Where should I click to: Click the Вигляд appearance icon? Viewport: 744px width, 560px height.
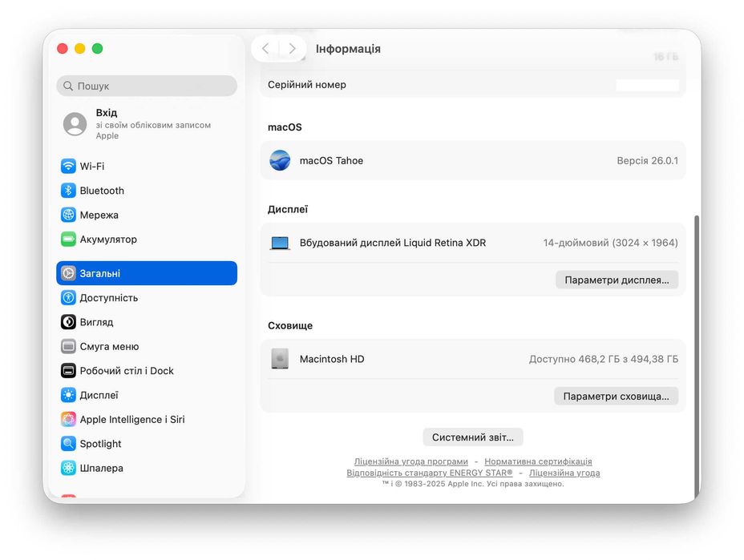(68, 322)
